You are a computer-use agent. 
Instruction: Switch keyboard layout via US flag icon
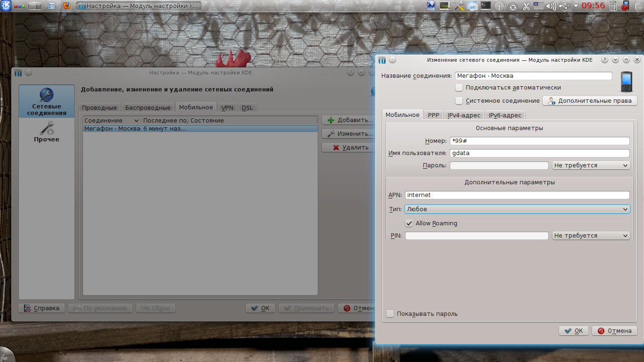538,6
